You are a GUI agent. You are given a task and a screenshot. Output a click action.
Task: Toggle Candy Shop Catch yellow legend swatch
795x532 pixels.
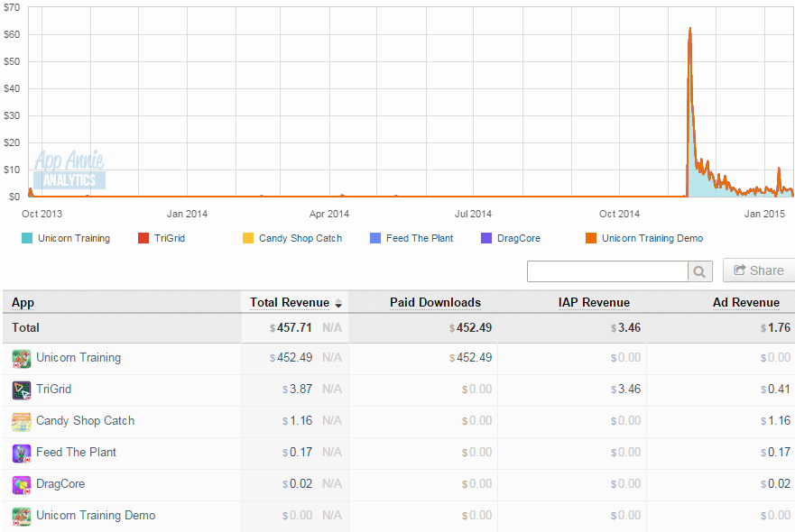tap(248, 238)
